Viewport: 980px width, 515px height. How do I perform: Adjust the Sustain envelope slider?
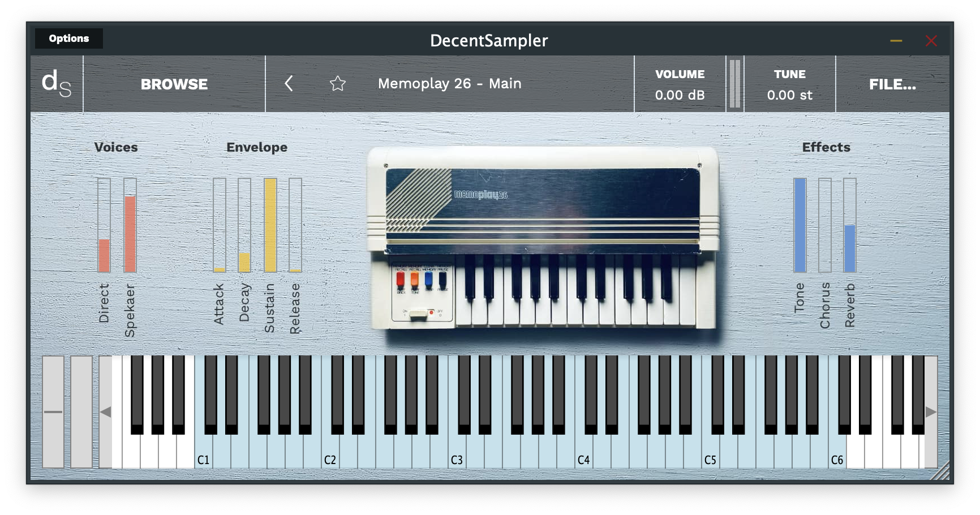coord(270,225)
